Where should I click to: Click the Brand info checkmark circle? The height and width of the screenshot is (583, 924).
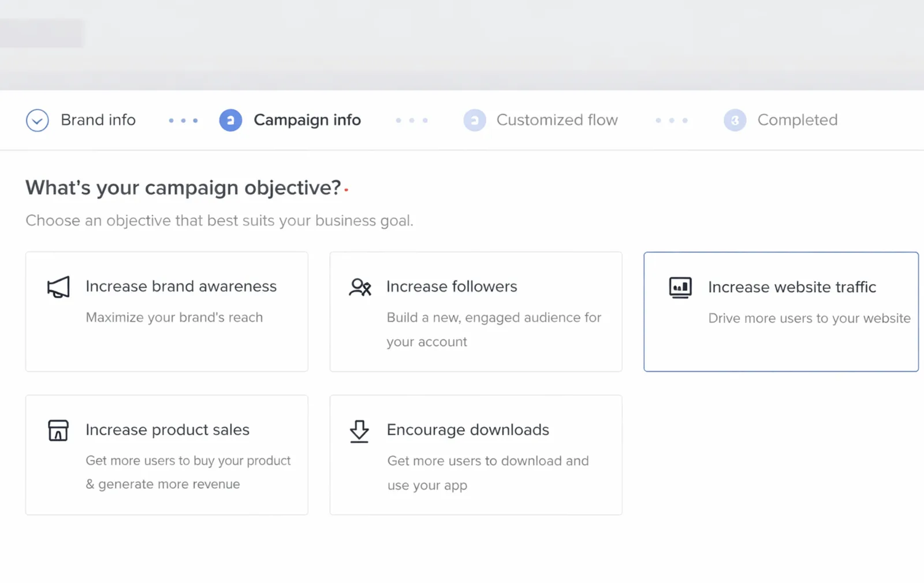click(x=38, y=121)
